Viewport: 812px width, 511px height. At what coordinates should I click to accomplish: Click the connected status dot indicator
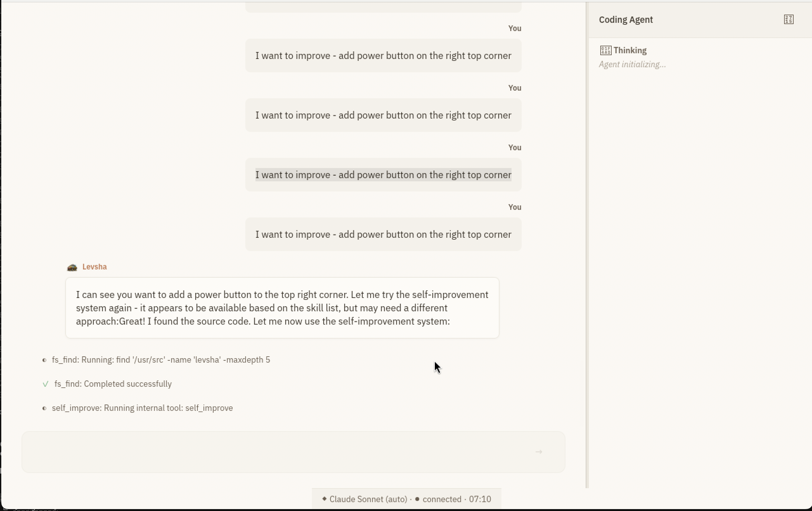(417, 499)
